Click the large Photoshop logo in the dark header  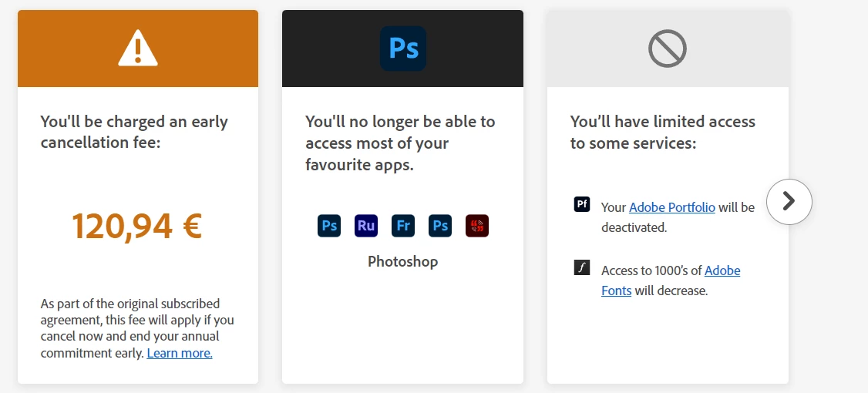[x=403, y=48]
